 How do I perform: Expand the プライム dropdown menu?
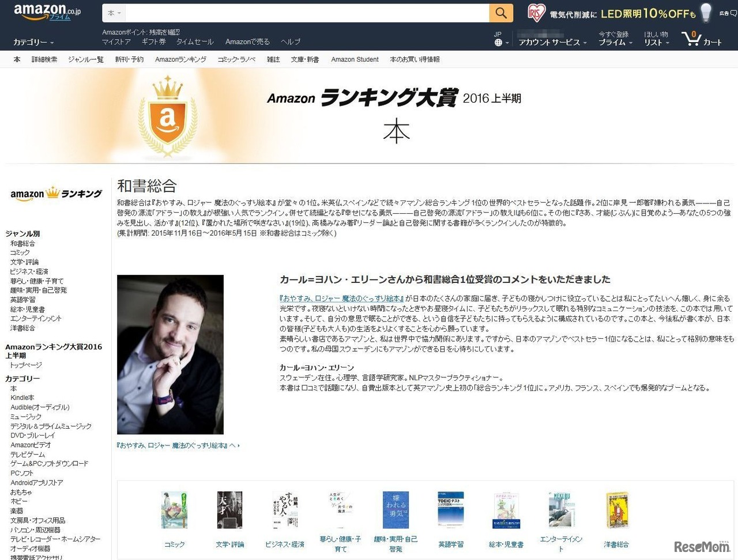(614, 42)
